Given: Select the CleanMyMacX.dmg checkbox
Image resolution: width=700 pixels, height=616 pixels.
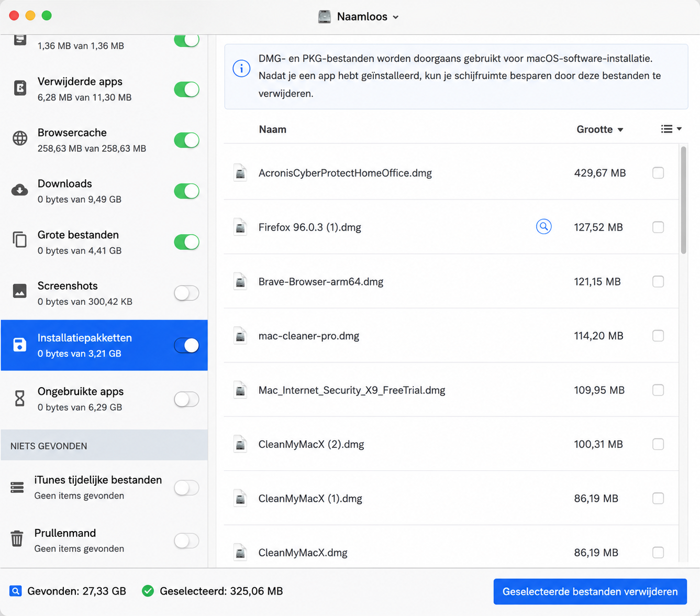Looking at the screenshot, I should tap(658, 553).
